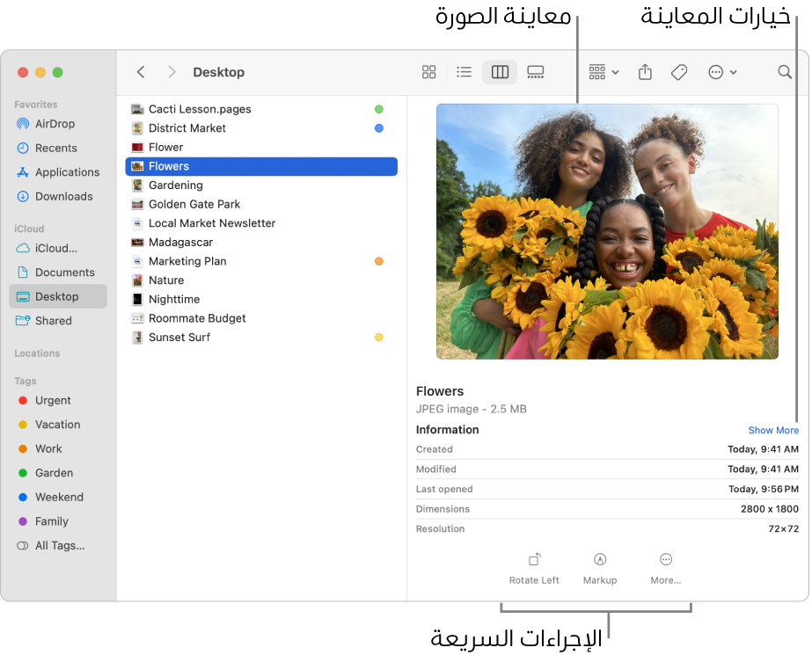Switch to gallery view
The width and height of the screenshot is (812, 662).
click(536, 72)
